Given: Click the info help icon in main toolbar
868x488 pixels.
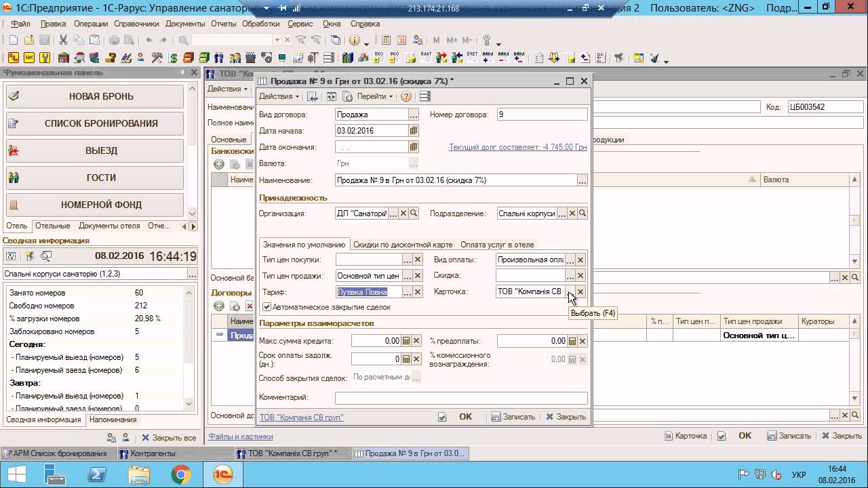Looking at the screenshot, I should pyautogui.click(x=354, y=40).
